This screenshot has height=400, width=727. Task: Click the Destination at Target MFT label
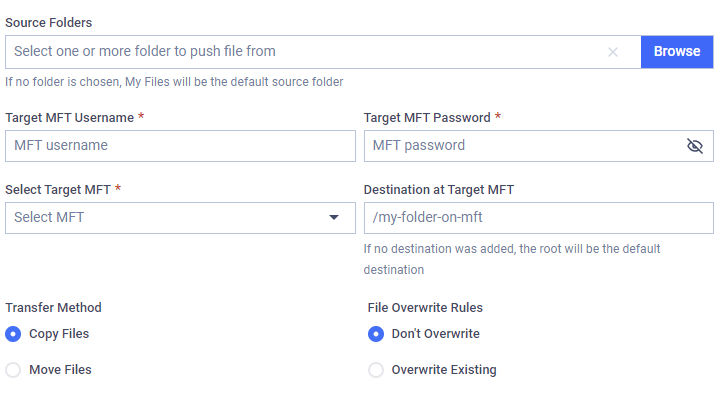[x=438, y=189]
